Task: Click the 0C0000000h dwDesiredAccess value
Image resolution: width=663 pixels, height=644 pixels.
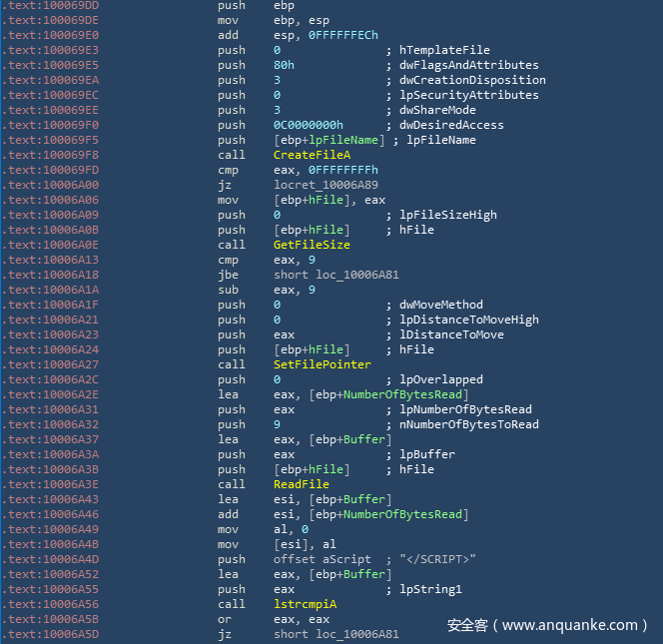Action: pyautogui.click(x=308, y=125)
